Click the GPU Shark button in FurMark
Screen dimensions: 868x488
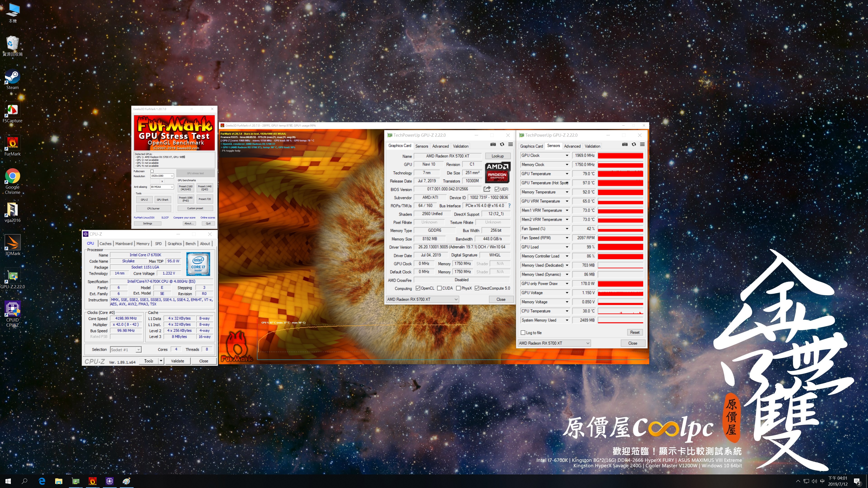pos(163,200)
